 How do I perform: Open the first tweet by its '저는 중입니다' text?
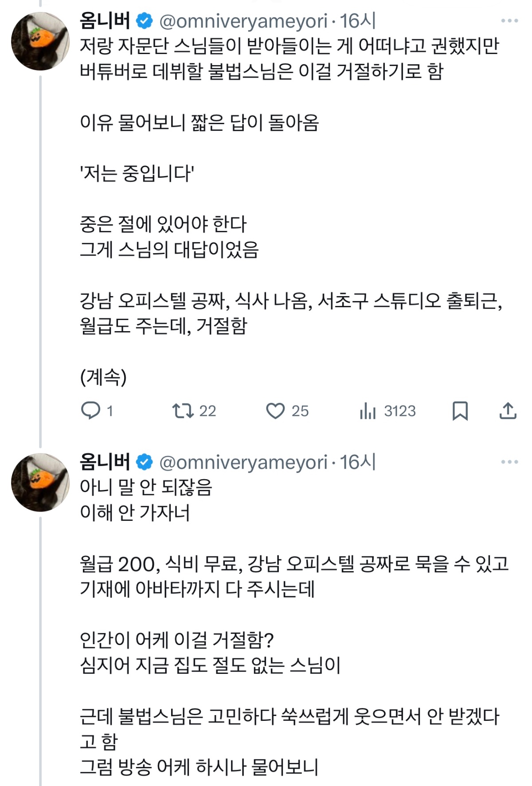137,173
